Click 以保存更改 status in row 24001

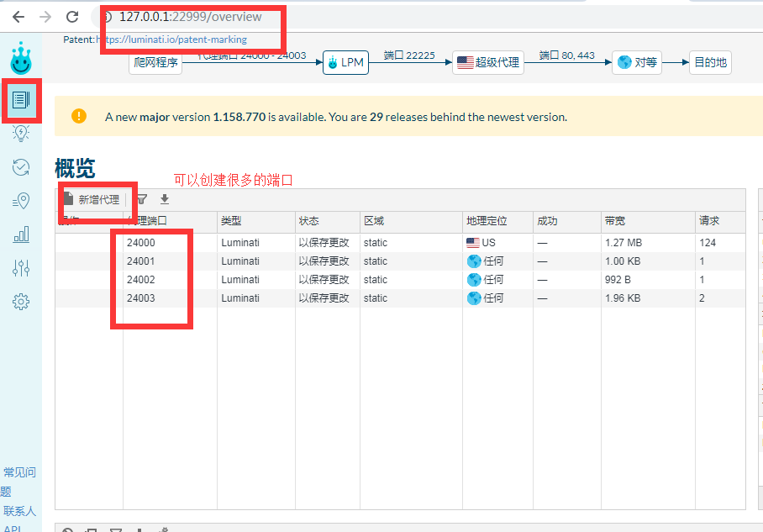click(324, 261)
